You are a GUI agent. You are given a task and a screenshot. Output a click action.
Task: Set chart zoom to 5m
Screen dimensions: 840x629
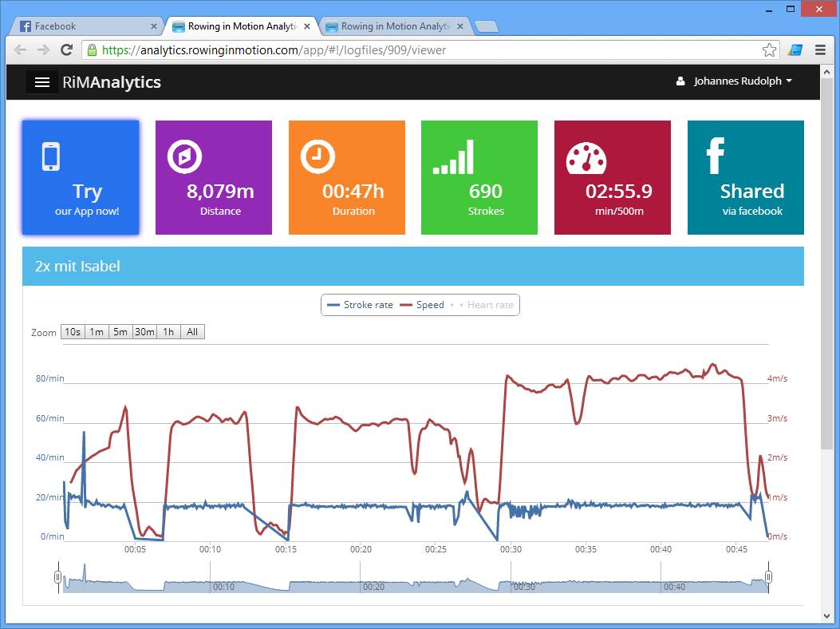[120, 332]
